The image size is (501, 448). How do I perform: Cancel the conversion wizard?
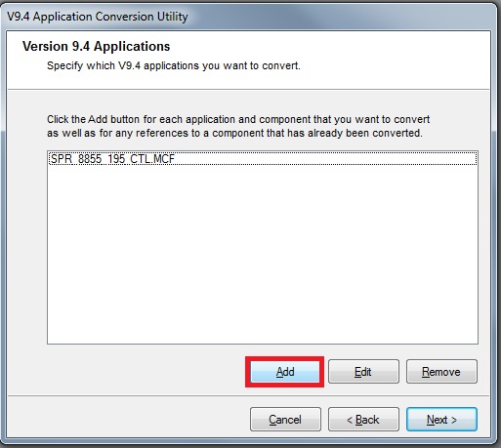click(285, 420)
